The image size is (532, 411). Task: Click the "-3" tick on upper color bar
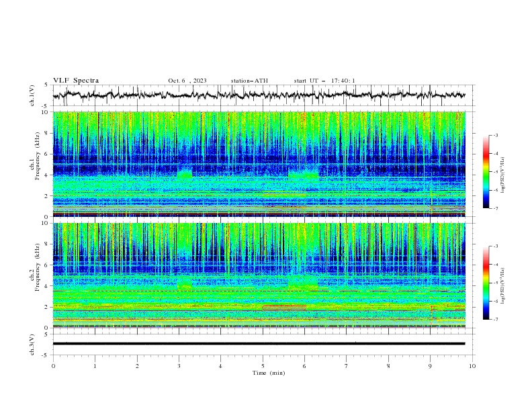tap(495, 135)
